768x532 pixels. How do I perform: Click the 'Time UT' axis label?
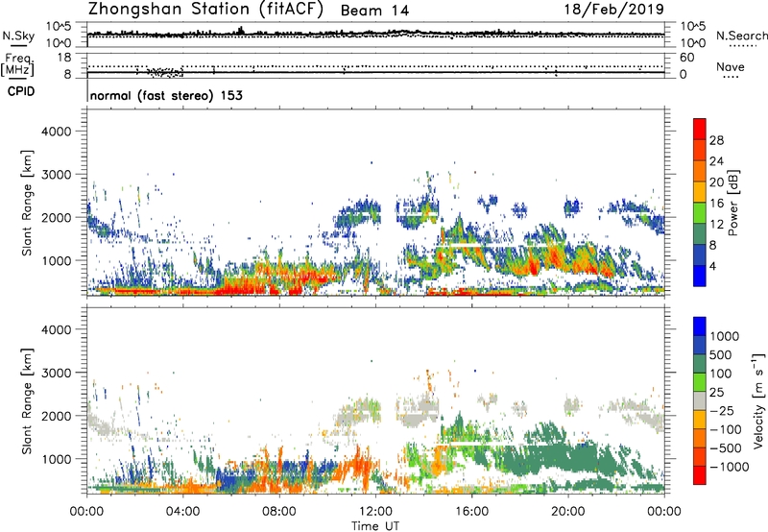tap(375, 526)
